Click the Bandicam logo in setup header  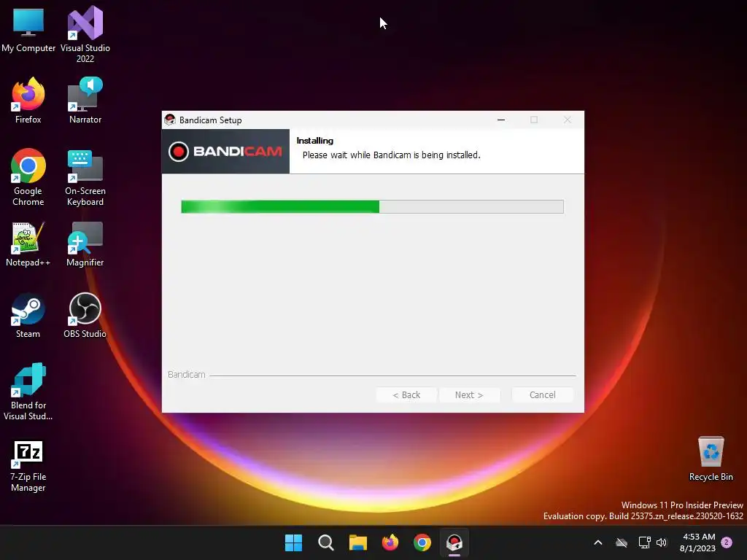click(225, 152)
